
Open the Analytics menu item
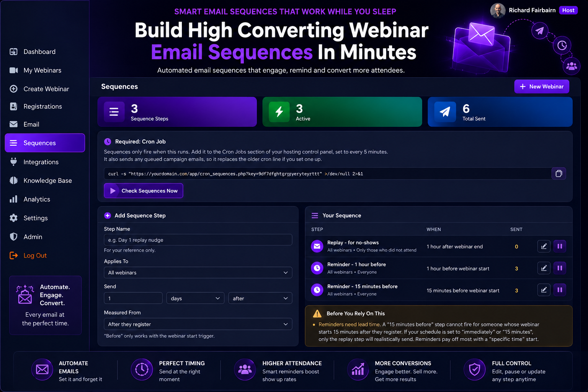coord(37,199)
